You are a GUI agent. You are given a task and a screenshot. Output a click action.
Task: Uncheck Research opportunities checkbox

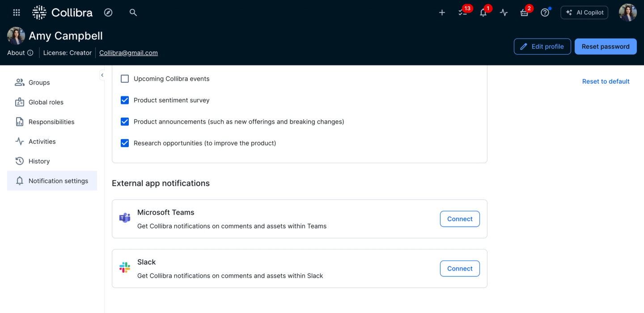(x=125, y=143)
